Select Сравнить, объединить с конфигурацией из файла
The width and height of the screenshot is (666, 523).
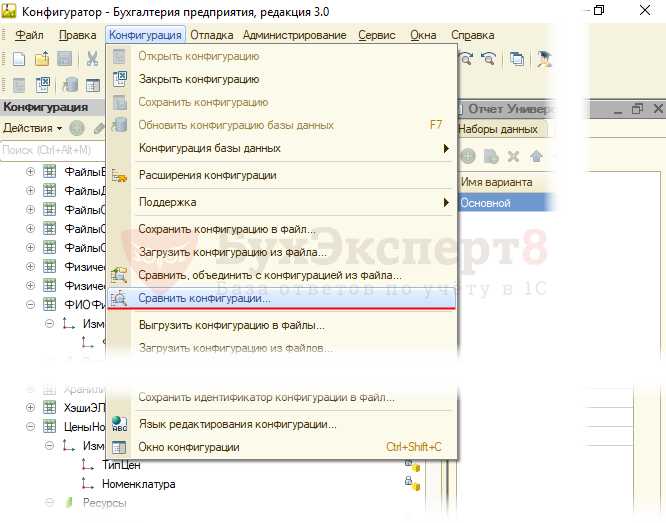click(x=282, y=275)
